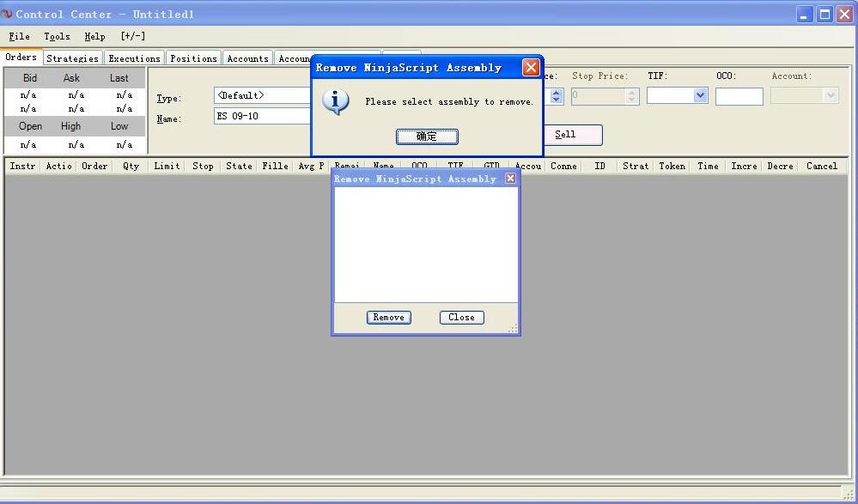
Task: Confirm the info dialog with 确定 button
Action: point(427,137)
